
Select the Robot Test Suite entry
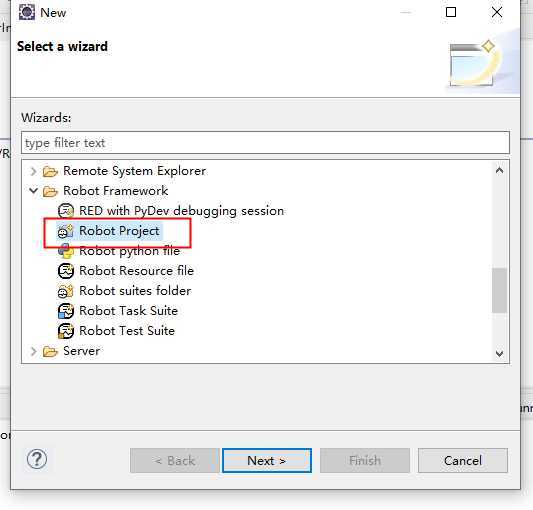[x=127, y=331]
